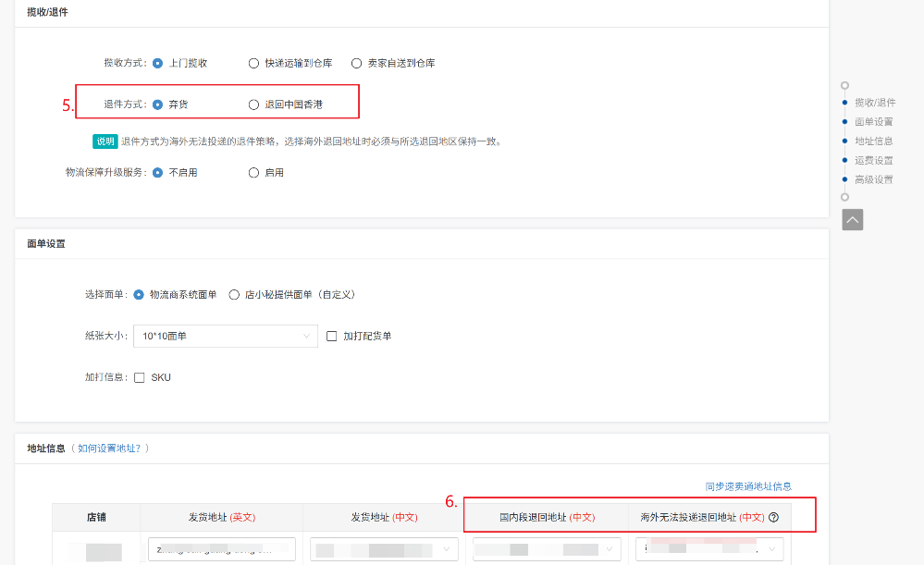Open 纸张大小 dropdown showing 10*10面单
The height and width of the screenshot is (565, 924).
tap(226, 336)
